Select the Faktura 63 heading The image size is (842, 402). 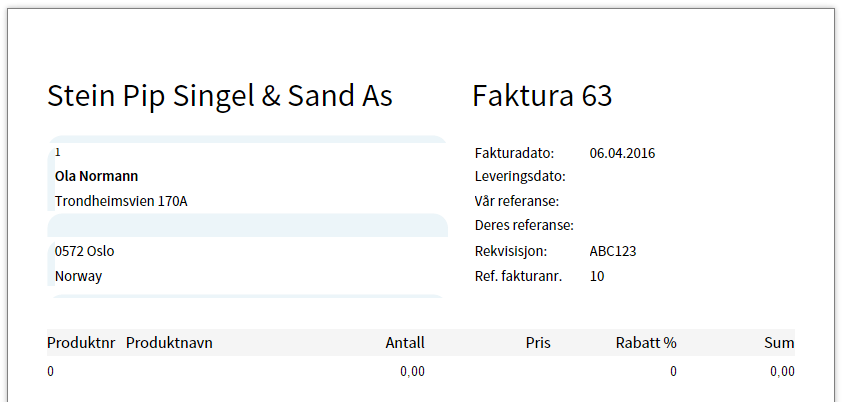click(x=542, y=96)
